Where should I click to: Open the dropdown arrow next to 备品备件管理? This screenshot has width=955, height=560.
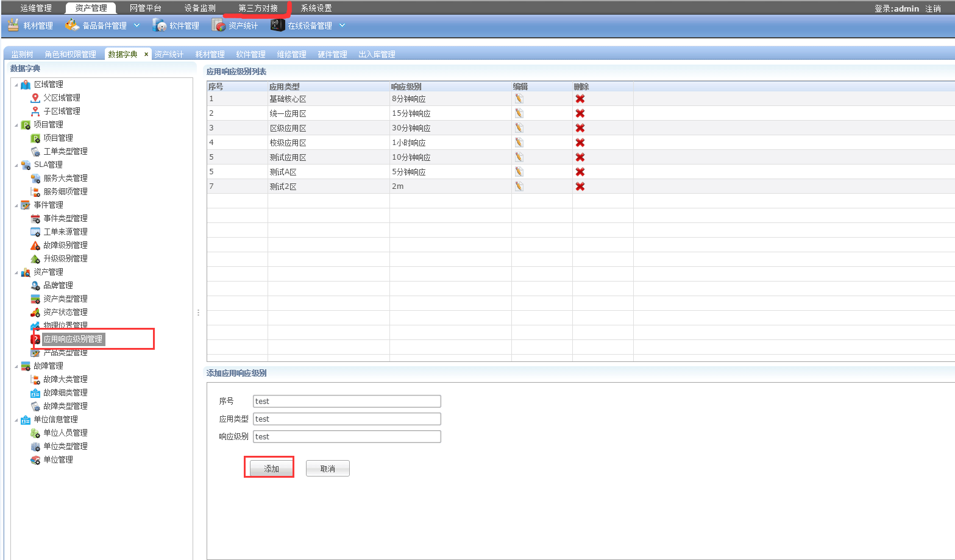coord(137,26)
